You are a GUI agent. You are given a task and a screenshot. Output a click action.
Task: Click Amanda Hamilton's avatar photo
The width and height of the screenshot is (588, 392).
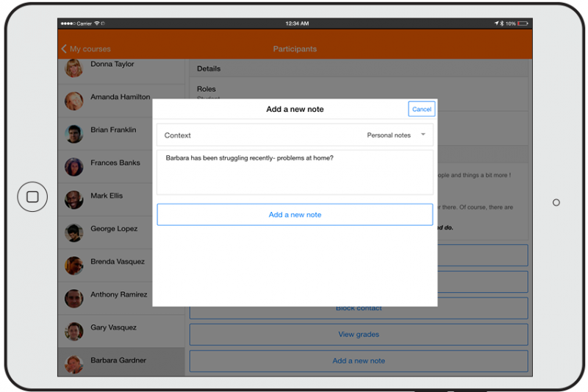(74, 101)
